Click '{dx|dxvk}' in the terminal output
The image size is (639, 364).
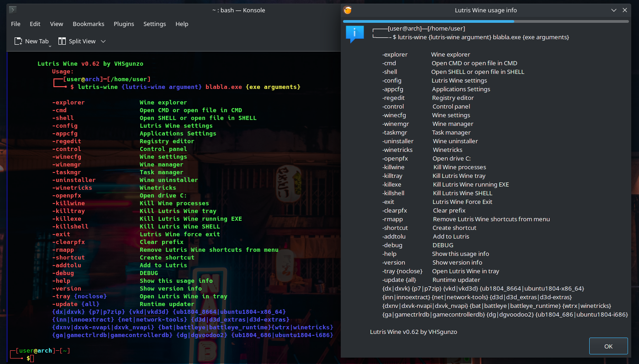69,312
